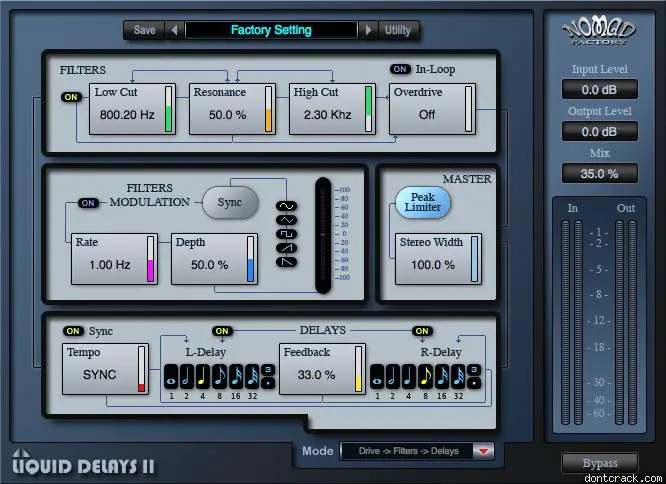The image size is (666, 484).
Task: Click the Low Cut green slider bar
Action: click(x=169, y=109)
